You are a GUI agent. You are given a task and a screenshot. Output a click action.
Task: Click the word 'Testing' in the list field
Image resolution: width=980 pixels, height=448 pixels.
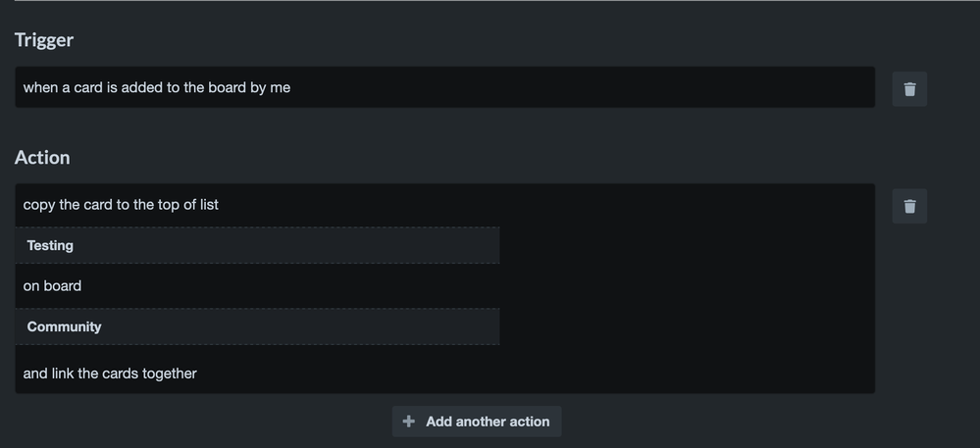click(50, 245)
